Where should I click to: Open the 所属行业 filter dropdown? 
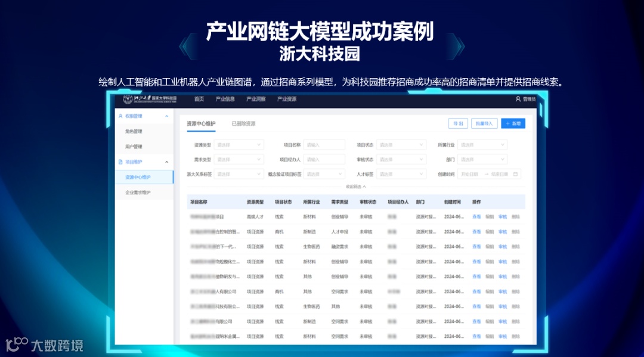482,145
